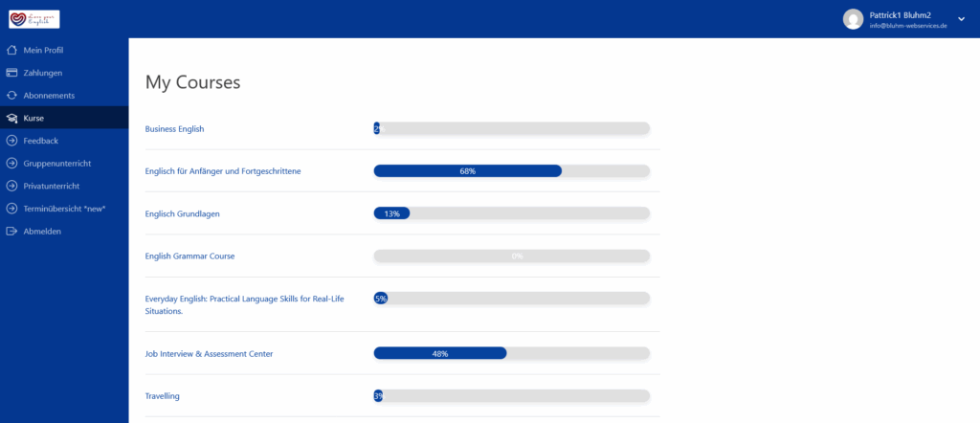Click the arrow icon beside Feedback

pos(11,141)
